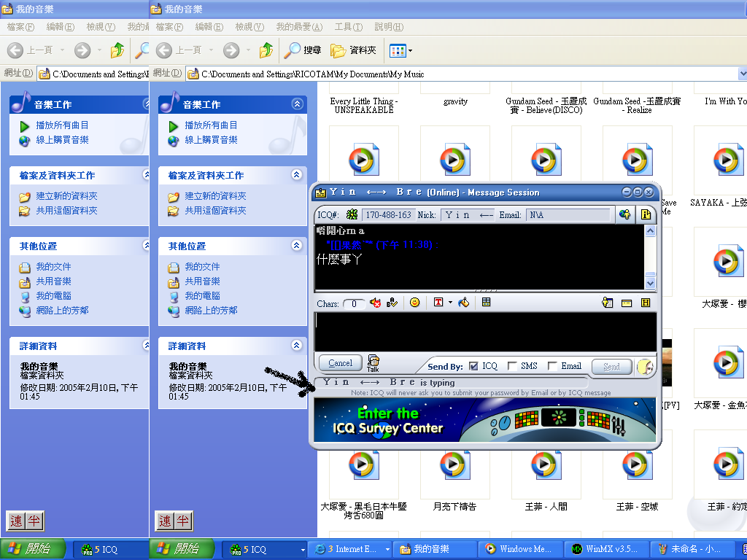The image size is (747, 560).
Task: Open the WinMX v3.5 taskbar button
Action: point(606,549)
